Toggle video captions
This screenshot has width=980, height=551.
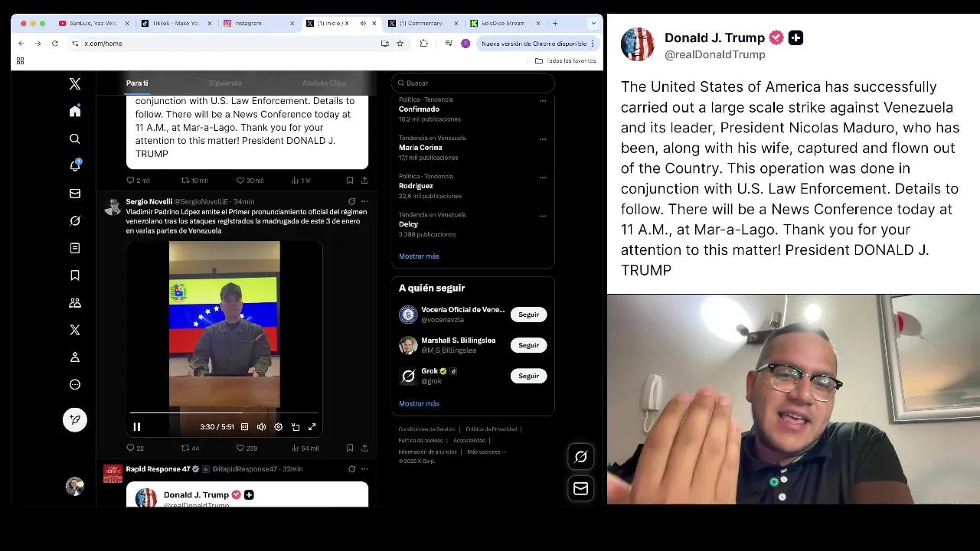click(244, 427)
